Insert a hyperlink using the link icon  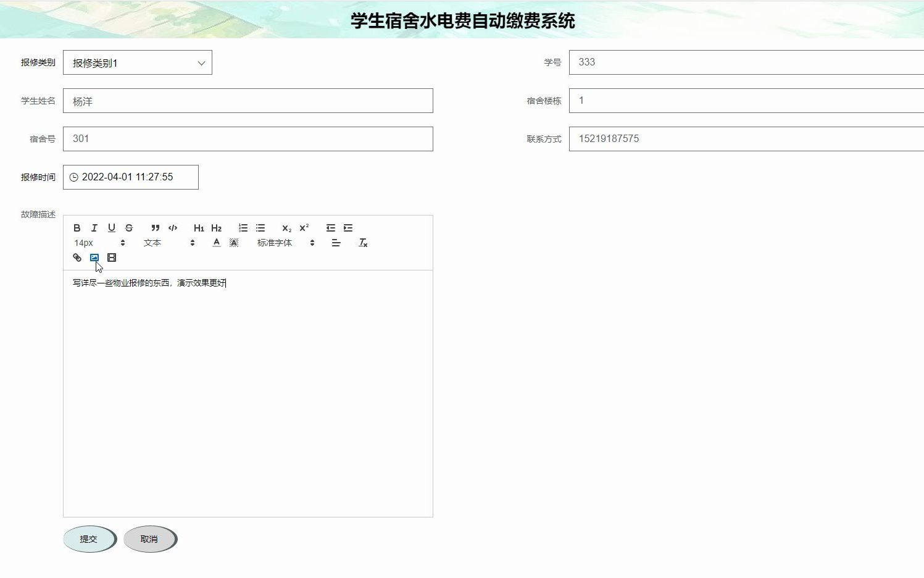click(x=77, y=258)
